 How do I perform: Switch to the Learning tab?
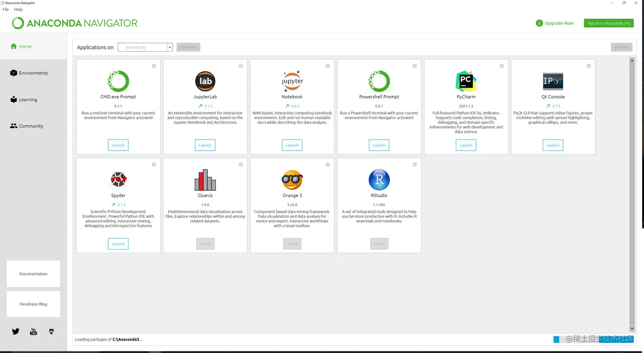(x=33, y=100)
